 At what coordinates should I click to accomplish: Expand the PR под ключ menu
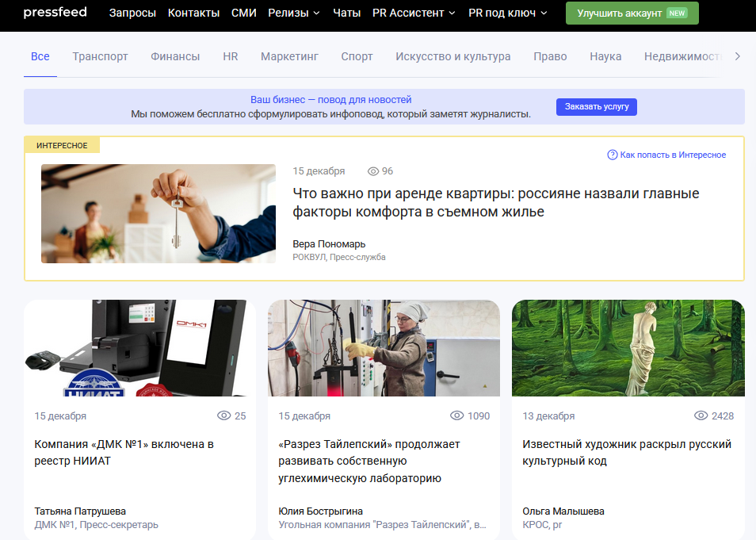(x=507, y=13)
